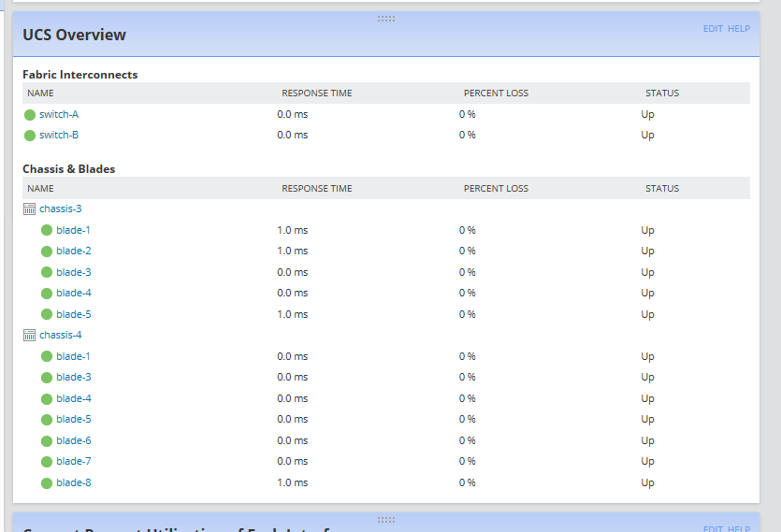Click status icon of chassis-4 blade-5
Image resolution: width=781 pixels, height=532 pixels.
(x=47, y=420)
